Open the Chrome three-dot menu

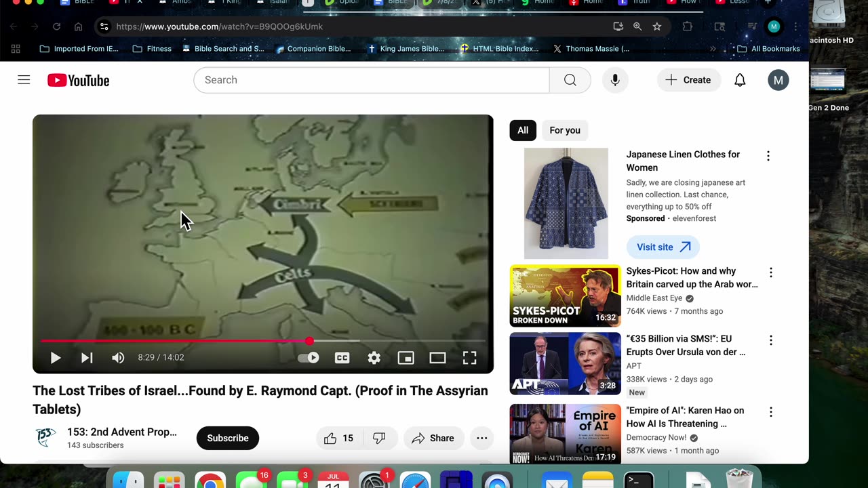pos(795,26)
